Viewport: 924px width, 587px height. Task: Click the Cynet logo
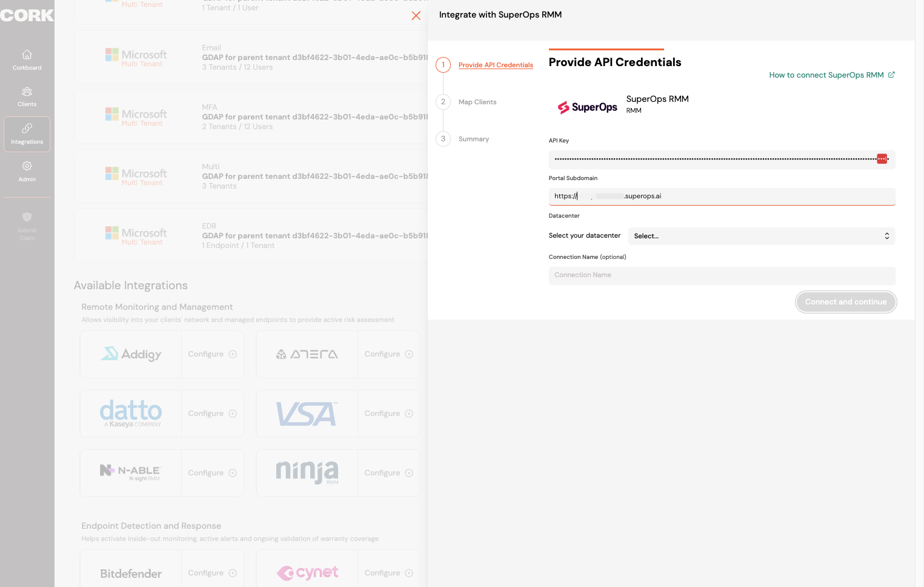307,572
